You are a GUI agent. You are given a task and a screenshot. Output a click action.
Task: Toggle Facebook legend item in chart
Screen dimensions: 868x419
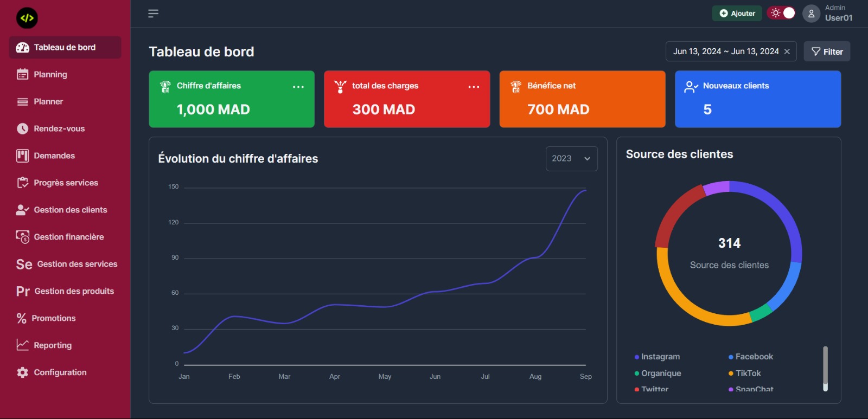[754, 357]
